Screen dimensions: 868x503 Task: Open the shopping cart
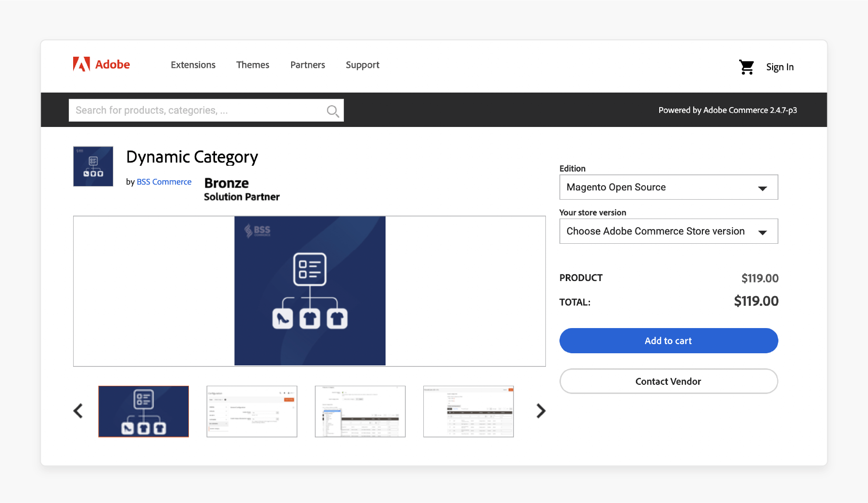(746, 67)
